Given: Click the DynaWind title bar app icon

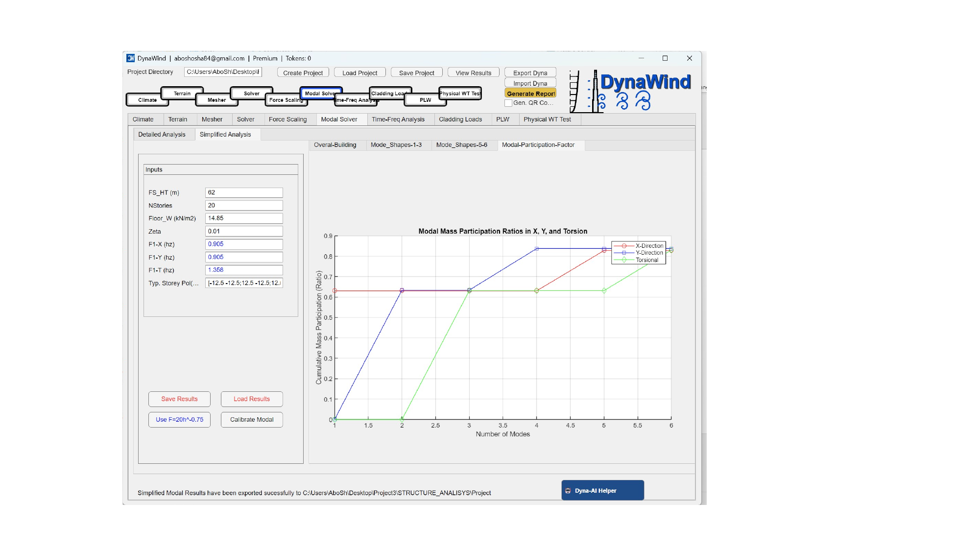Looking at the screenshot, I should pos(131,58).
